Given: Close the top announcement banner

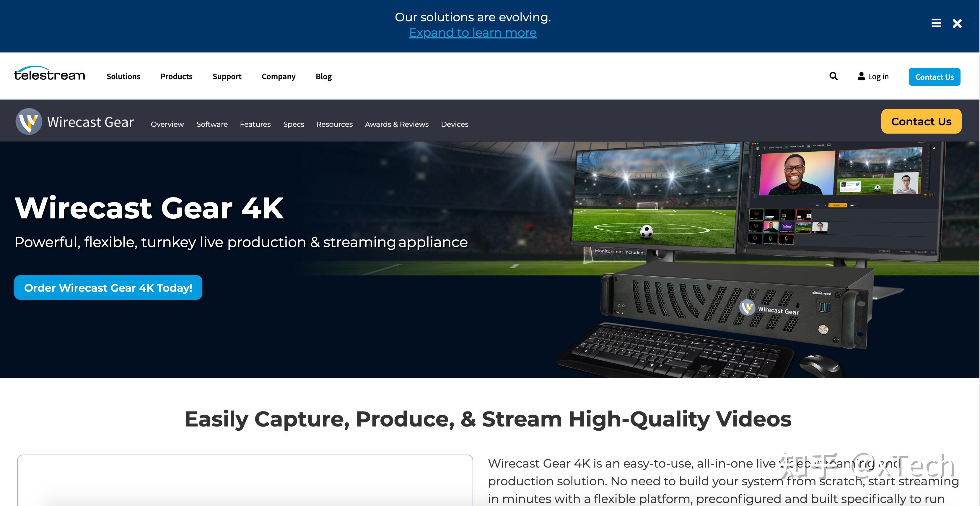Looking at the screenshot, I should point(957,24).
